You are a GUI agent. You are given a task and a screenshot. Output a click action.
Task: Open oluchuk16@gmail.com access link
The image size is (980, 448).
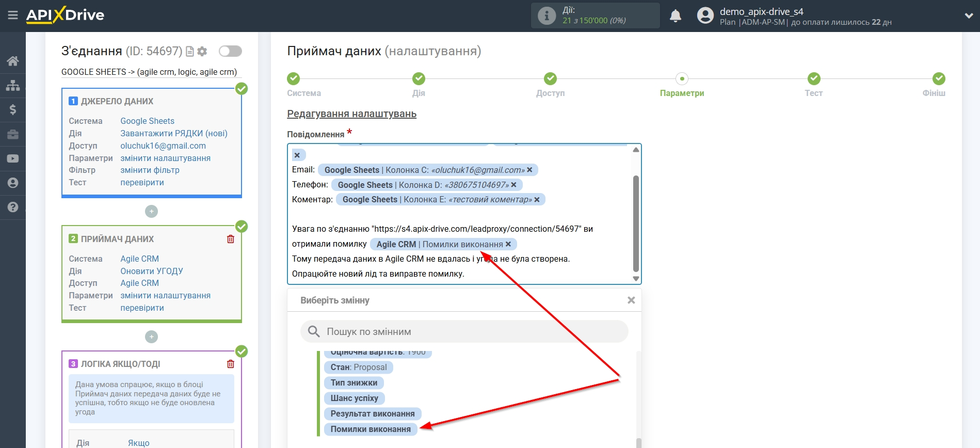coord(163,146)
